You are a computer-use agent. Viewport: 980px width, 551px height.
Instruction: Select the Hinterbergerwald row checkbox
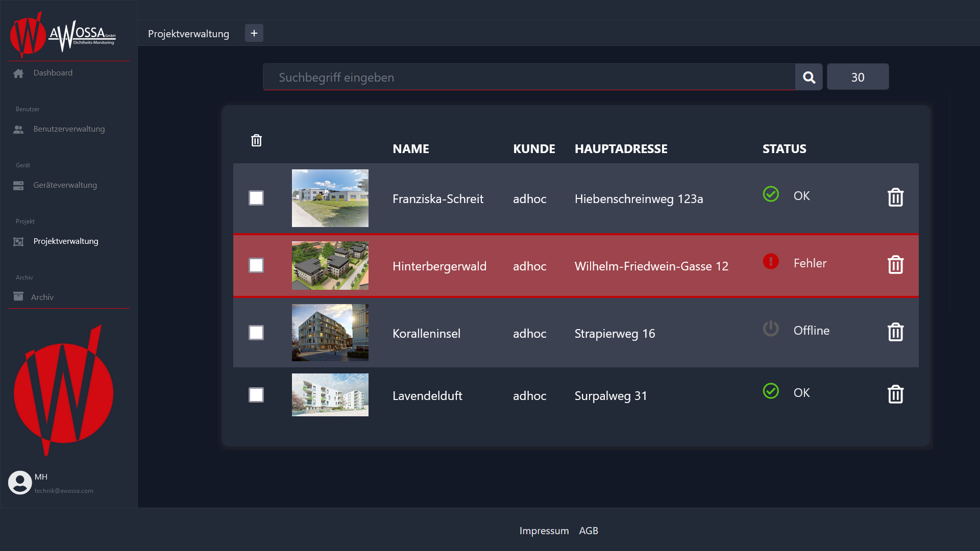[256, 265]
